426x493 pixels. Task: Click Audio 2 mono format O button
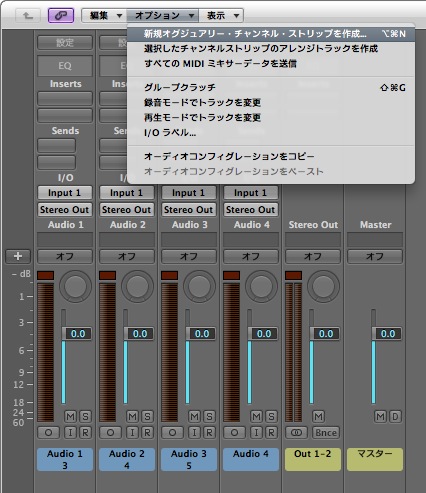tap(110, 433)
